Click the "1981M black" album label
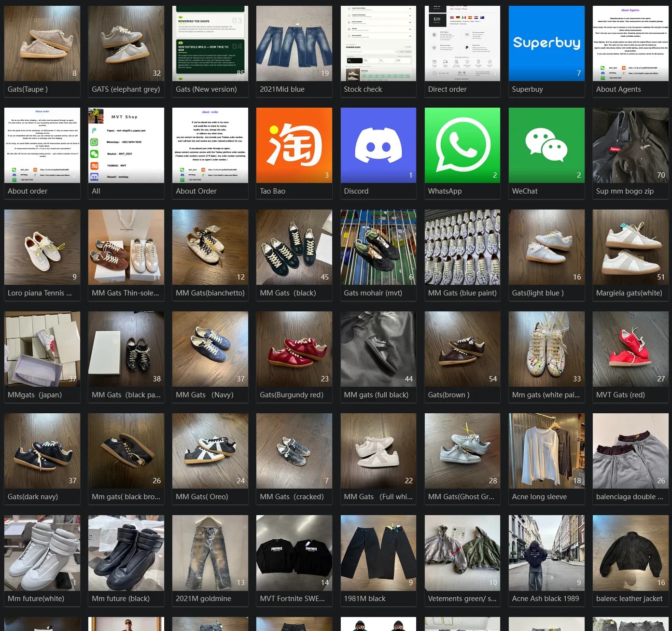This screenshot has height=631, width=672. (364, 599)
